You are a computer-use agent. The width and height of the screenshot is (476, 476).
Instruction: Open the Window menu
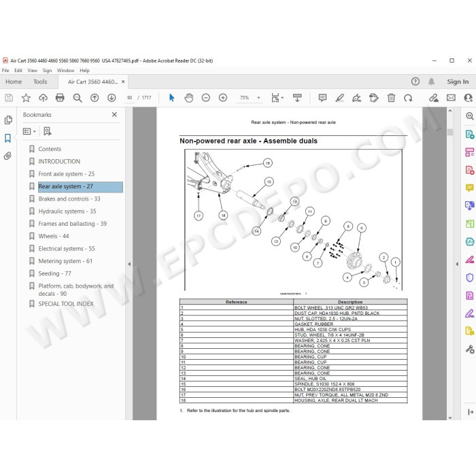point(65,71)
